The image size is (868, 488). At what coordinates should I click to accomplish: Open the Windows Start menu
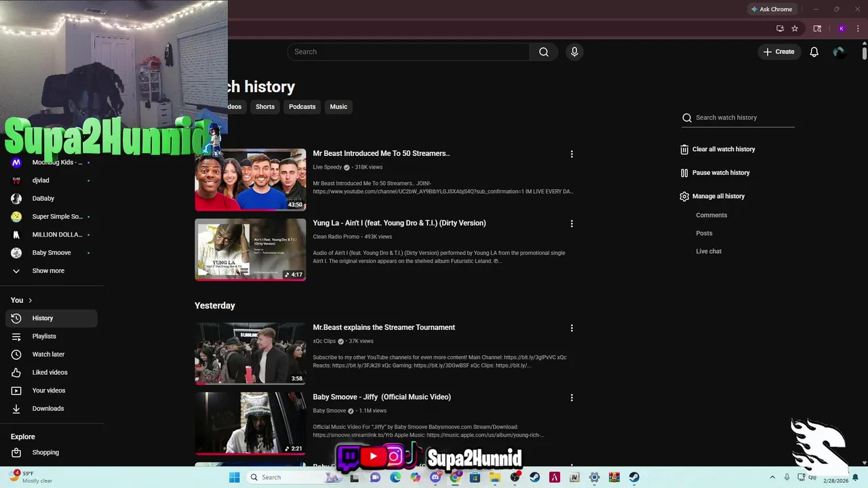pyautogui.click(x=234, y=477)
